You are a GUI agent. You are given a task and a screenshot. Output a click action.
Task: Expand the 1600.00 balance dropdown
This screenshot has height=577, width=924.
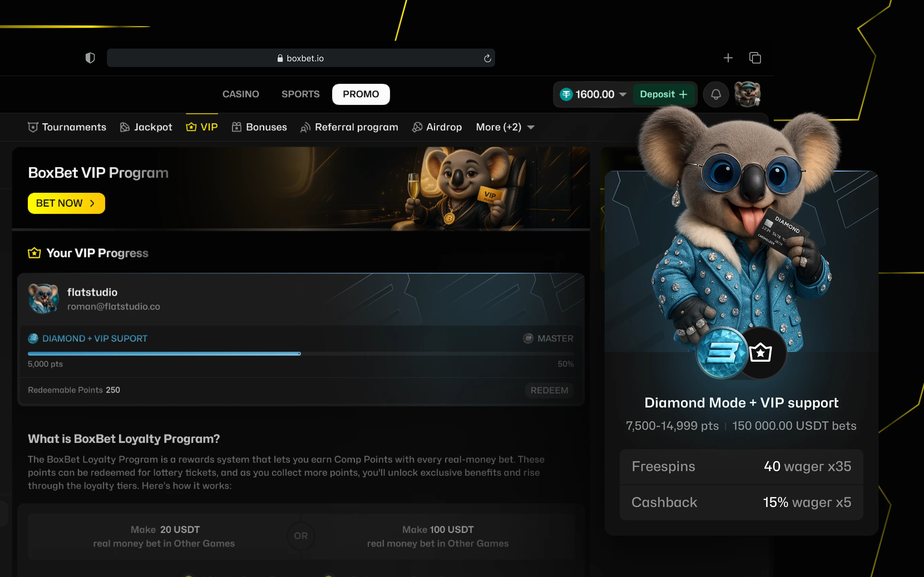click(x=623, y=94)
